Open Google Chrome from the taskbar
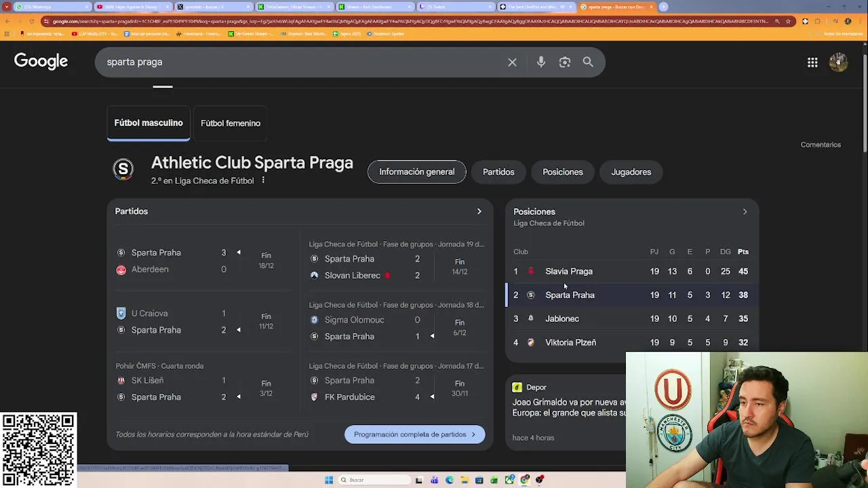 coord(525,480)
